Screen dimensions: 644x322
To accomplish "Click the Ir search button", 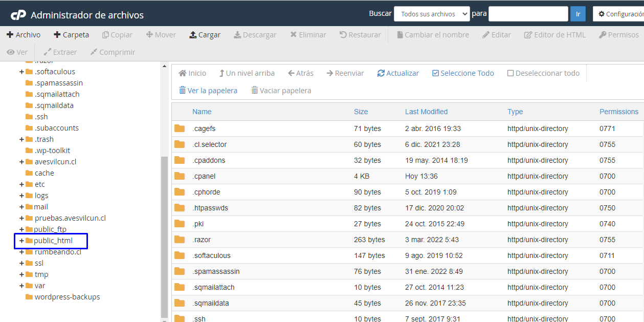I will 578,14.
